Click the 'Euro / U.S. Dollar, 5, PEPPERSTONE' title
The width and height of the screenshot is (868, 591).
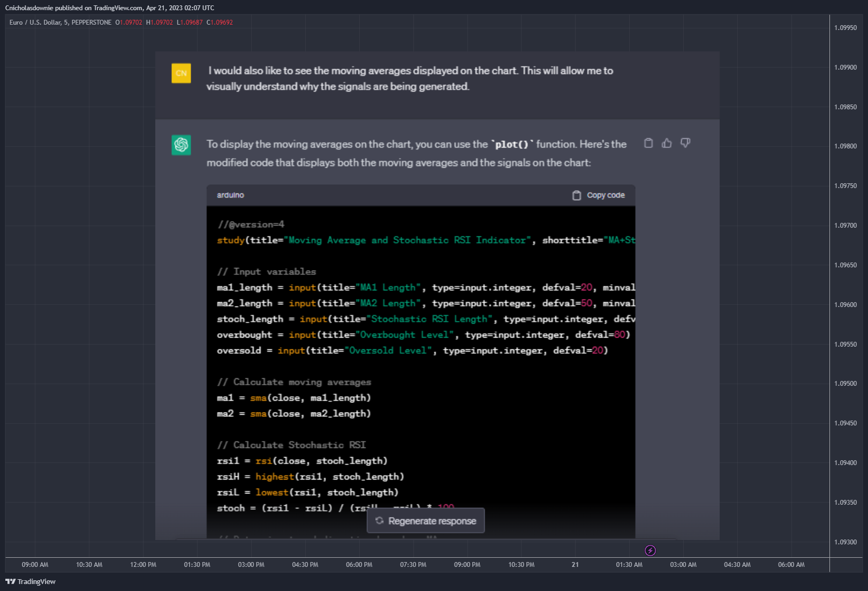pos(61,23)
